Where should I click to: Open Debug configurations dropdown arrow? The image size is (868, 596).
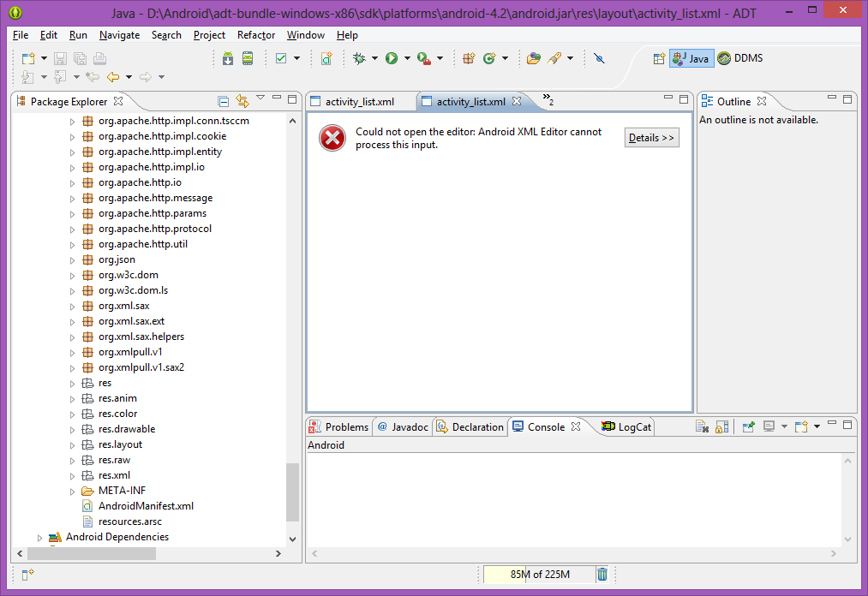click(374, 58)
